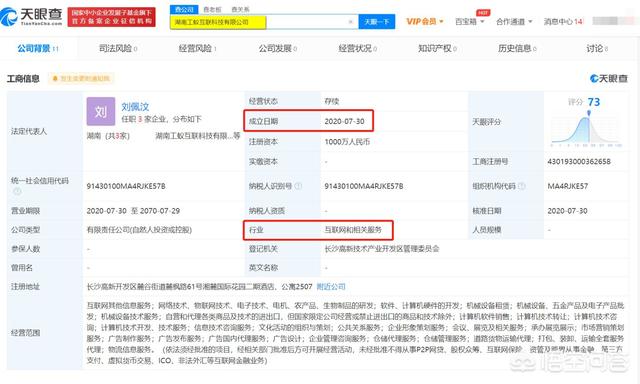The width and height of the screenshot is (640, 384).
Task: Click the 成立日期 value 2020-07-30
Action: pos(344,121)
